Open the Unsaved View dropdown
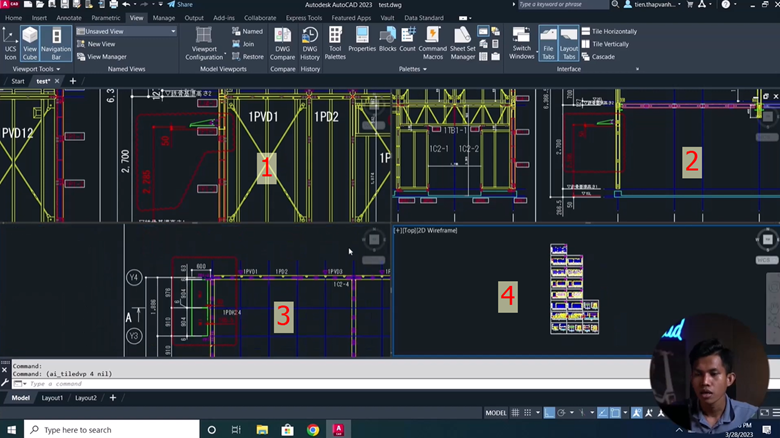The width and height of the screenshot is (780, 438). click(x=126, y=31)
